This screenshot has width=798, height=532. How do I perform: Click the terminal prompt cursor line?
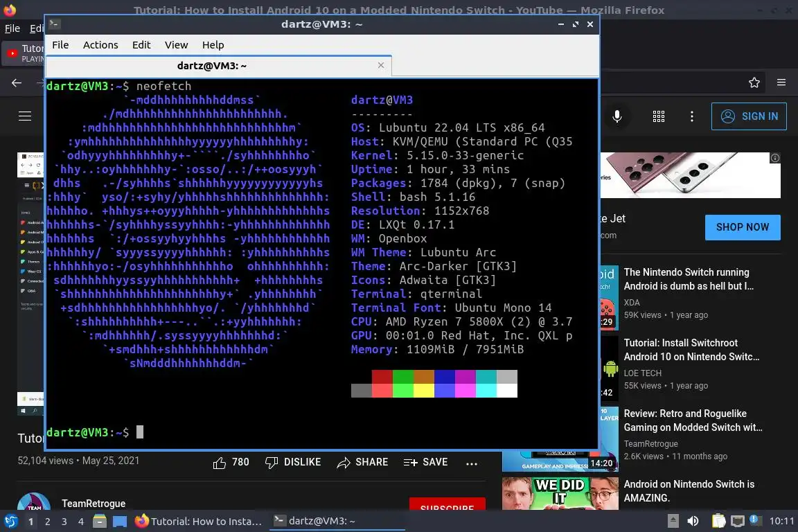coord(95,432)
